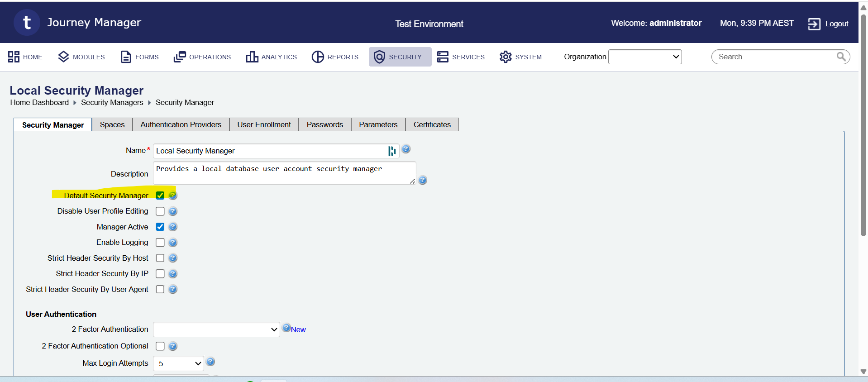Open the Analytics bar chart icon
This screenshot has width=868, height=382.
(x=252, y=57)
